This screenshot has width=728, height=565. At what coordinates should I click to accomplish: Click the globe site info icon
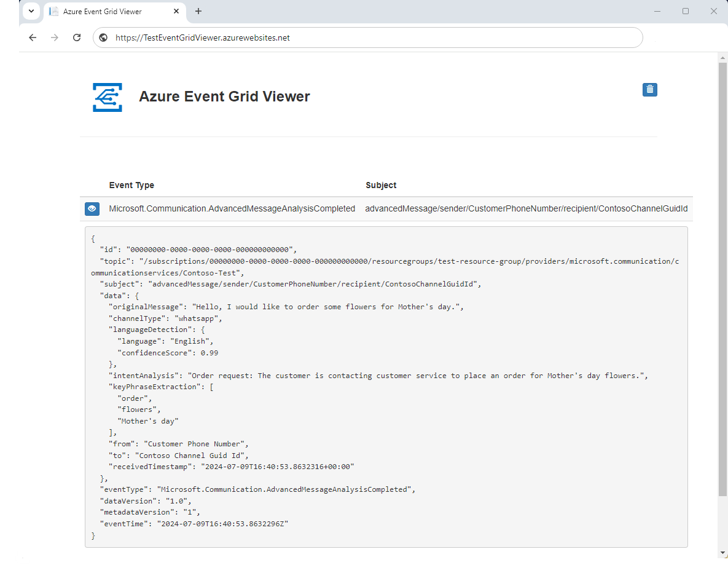(x=104, y=38)
